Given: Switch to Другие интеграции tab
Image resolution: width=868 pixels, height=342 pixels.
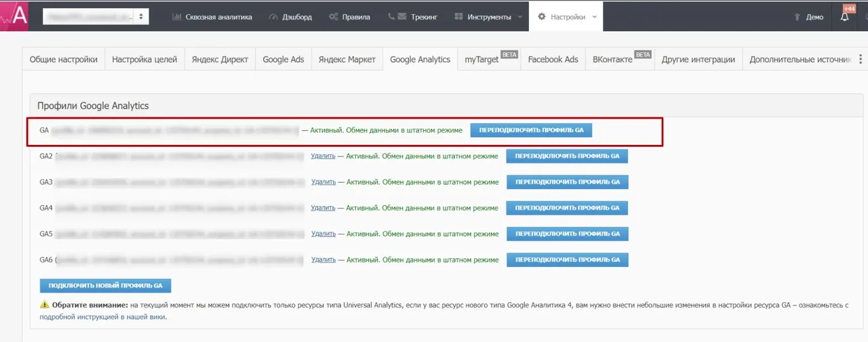Looking at the screenshot, I should point(698,60).
